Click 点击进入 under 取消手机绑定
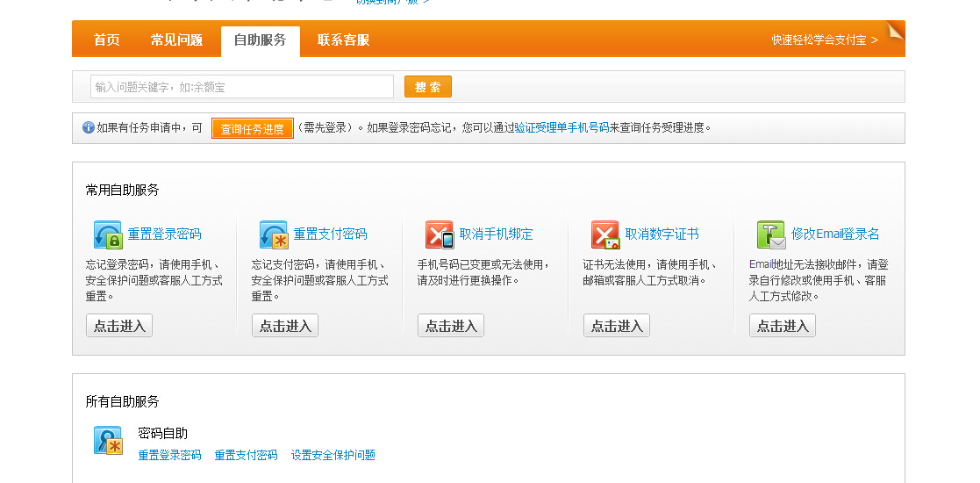The width and height of the screenshot is (980, 483). click(451, 326)
